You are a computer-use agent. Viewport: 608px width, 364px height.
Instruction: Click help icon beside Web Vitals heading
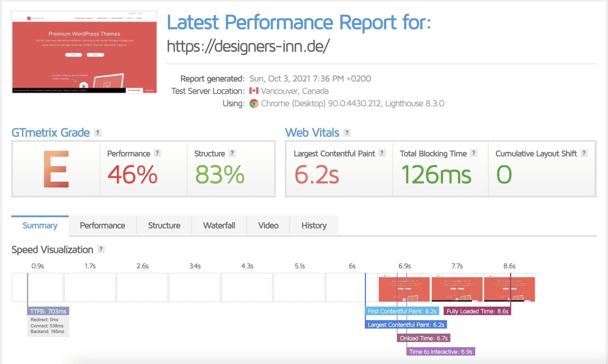[x=347, y=133]
